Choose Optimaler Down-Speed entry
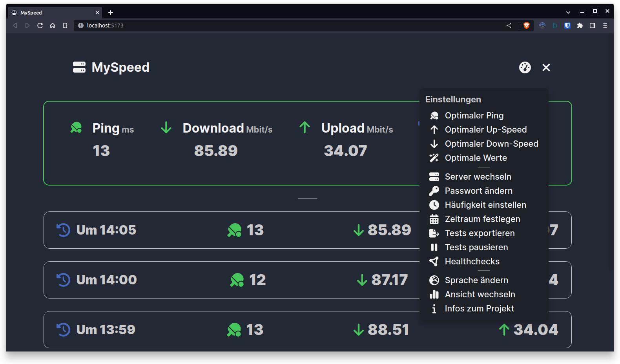620x364 pixels. (x=484, y=144)
